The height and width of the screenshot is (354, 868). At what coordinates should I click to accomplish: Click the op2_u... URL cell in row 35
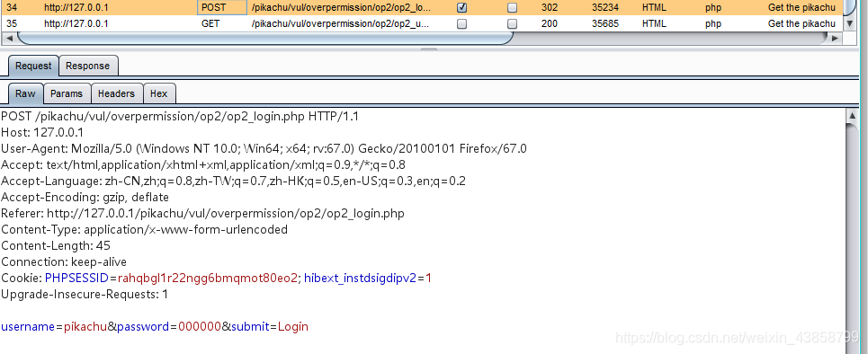[x=340, y=23]
